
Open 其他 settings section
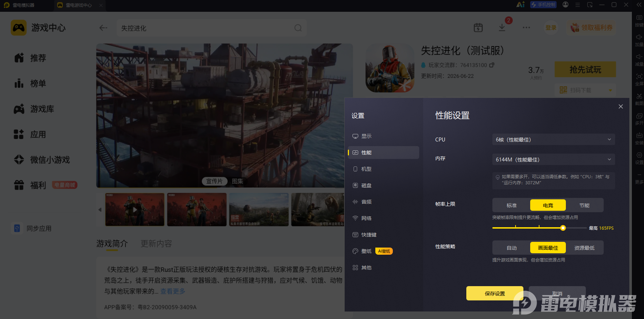(384, 268)
